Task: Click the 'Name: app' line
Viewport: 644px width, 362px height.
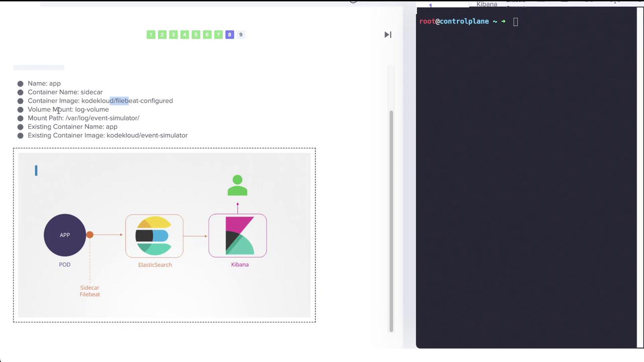Action: 44,83
